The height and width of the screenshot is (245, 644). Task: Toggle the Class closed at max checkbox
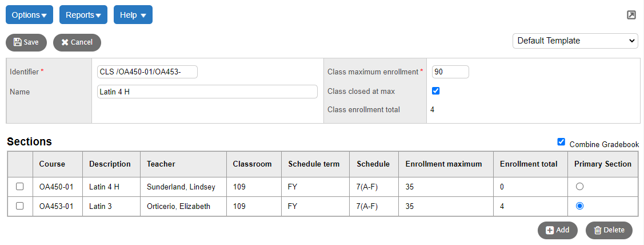point(436,91)
